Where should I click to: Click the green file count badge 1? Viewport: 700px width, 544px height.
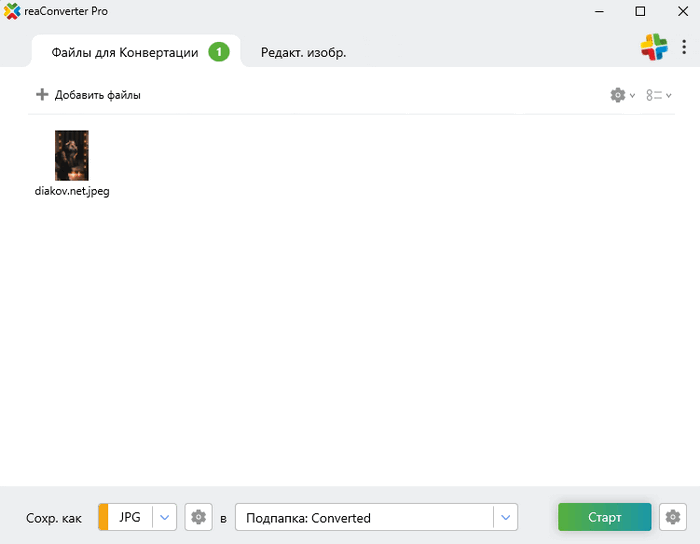(x=219, y=52)
